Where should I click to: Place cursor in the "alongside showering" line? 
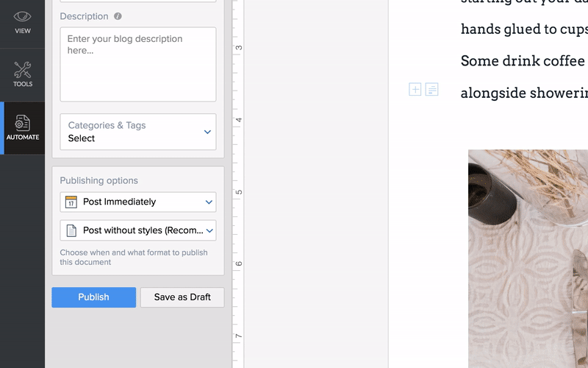click(523, 93)
